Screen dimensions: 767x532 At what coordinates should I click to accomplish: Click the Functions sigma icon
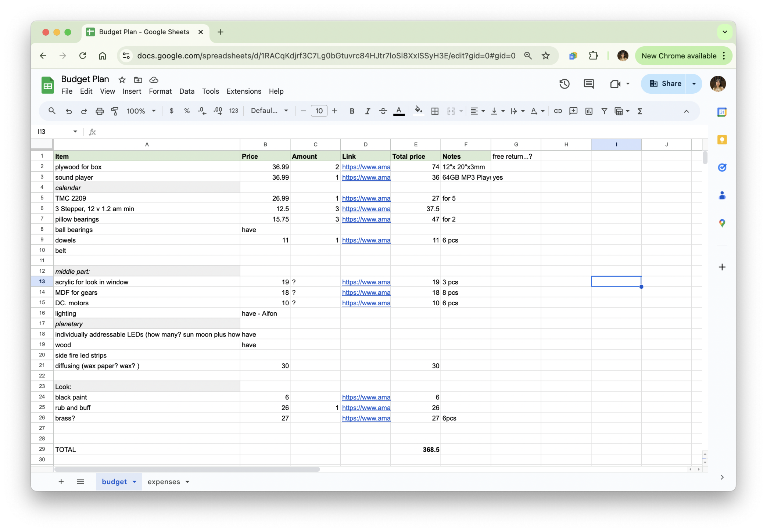point(639,111)
